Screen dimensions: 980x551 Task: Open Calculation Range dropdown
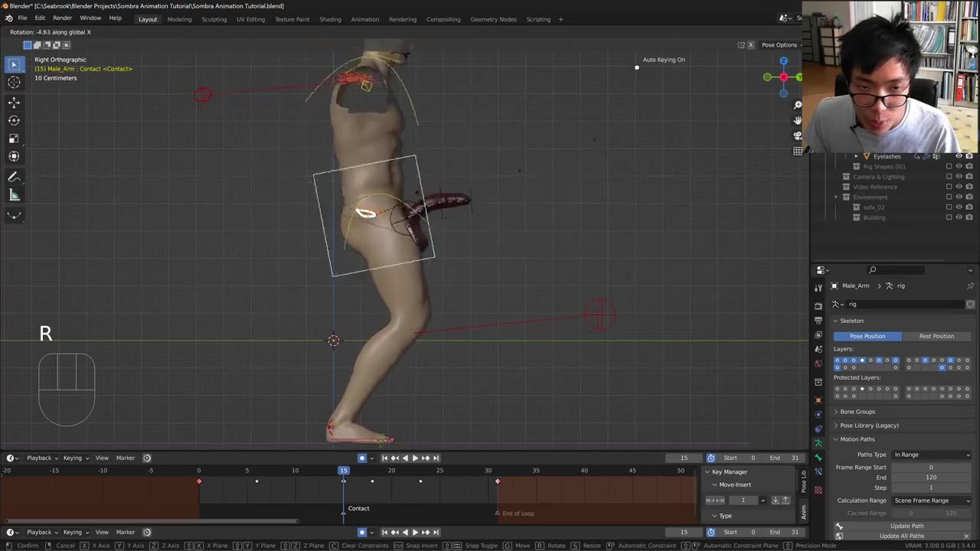click(x=932, y=500)
